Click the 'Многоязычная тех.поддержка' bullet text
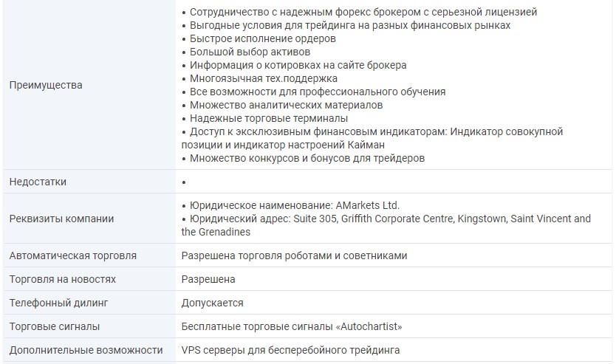The width and height of the screenshot is (616, 364). [x=263, y=78]
